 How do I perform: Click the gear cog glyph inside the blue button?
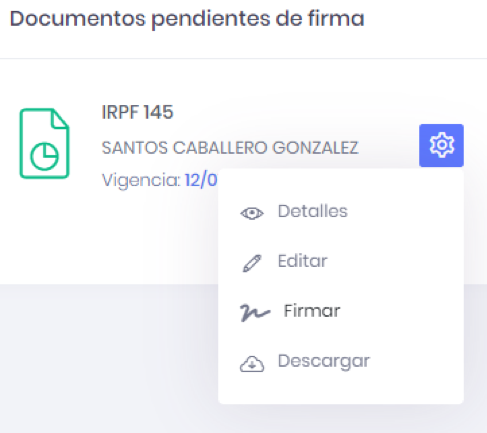coord(442,145)
